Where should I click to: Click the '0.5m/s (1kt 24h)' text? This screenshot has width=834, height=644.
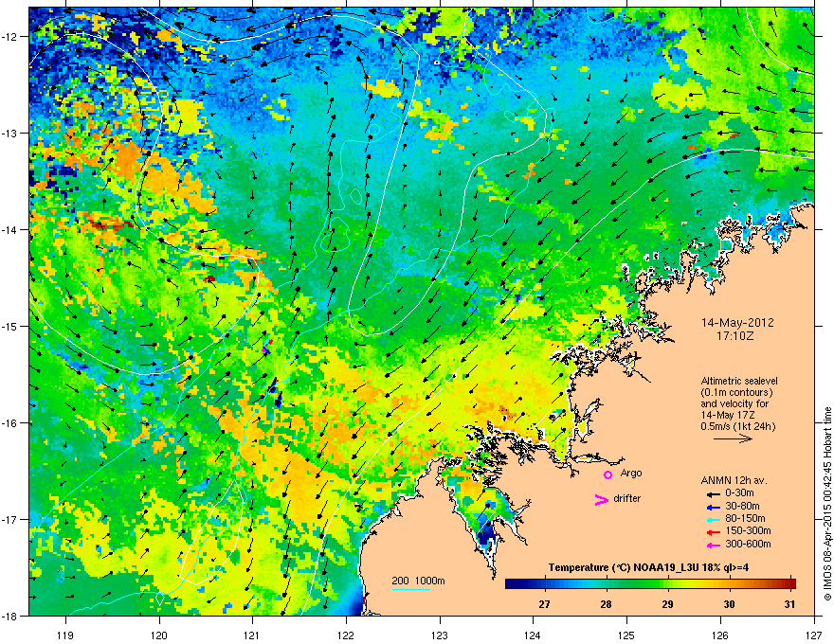[737, 426]
